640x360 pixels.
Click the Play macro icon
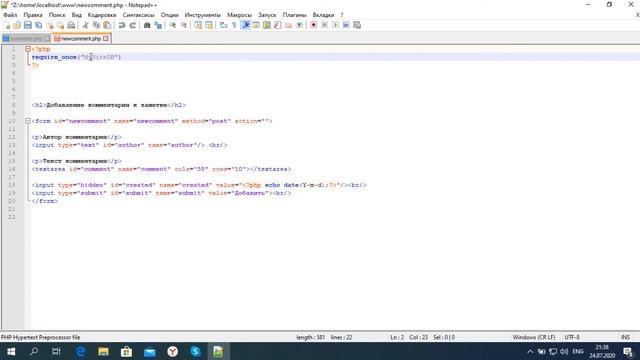coord(335,25)
